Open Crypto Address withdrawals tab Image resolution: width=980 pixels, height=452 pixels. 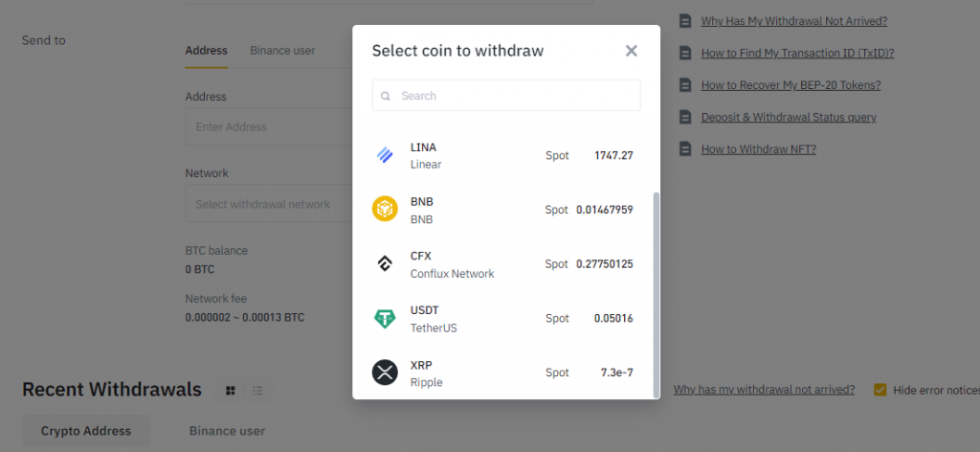(x=86, y=431)
